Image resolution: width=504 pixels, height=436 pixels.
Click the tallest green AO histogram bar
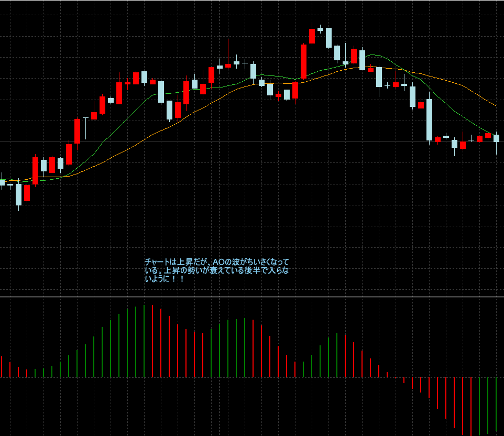pyautogui.click(x=144, y=341)
